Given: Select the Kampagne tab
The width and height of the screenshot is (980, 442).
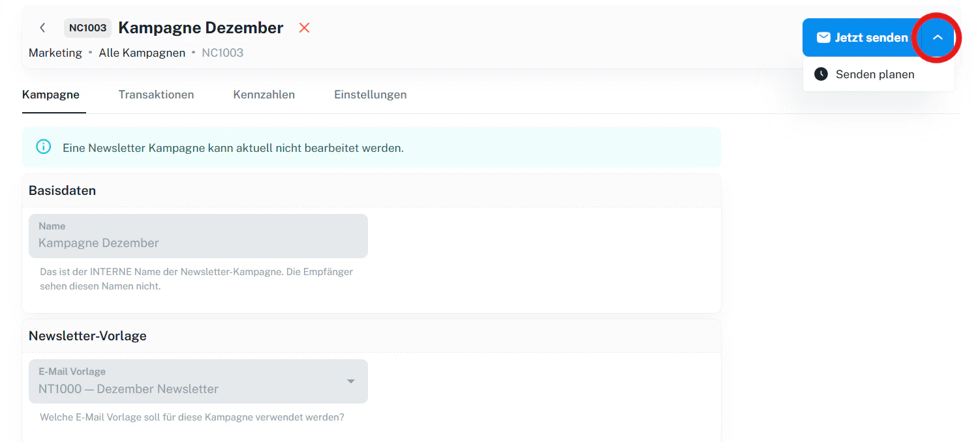Looking at the screenshot, I should click(51, 95).
